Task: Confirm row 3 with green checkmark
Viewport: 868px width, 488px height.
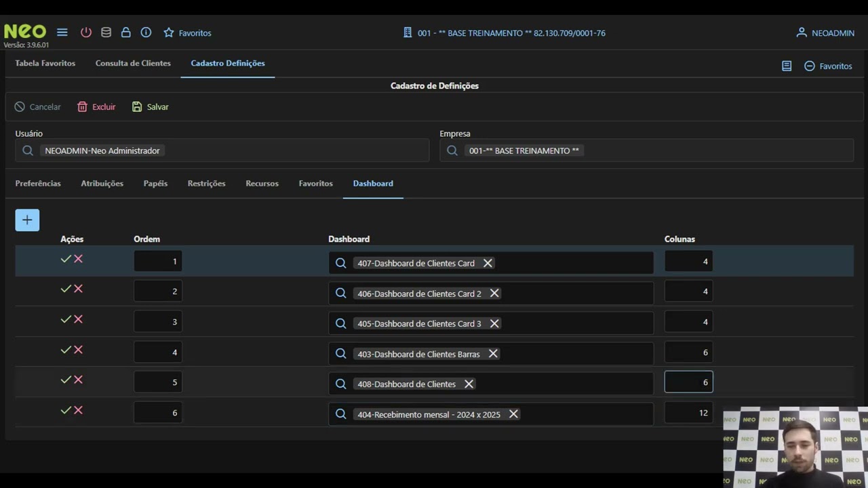Action: click(66, 319)
